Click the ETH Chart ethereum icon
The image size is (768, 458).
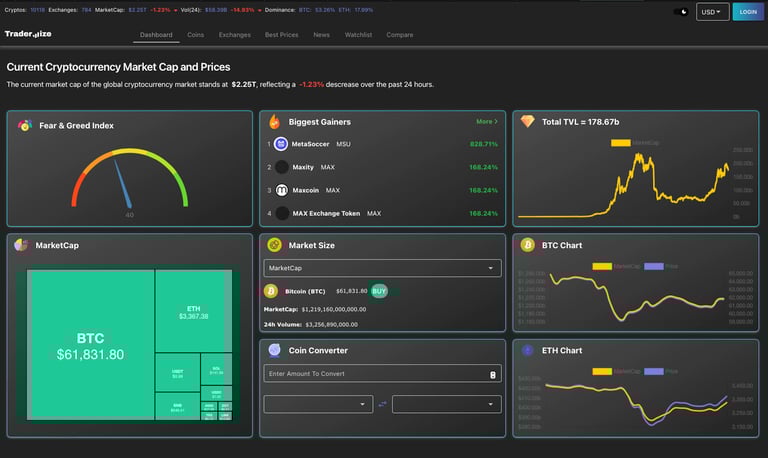coord(528,350)
